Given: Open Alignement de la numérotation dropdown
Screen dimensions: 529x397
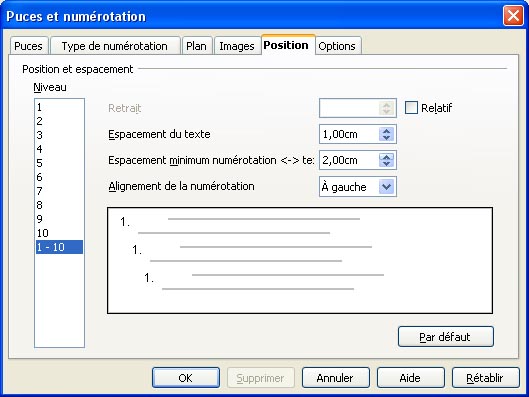Looking at the screenshot, I should (x=386, y=187).
